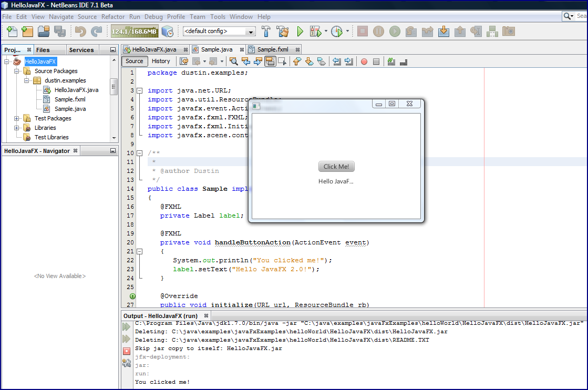Open the Refactor menu
The height and width of the screenshot is (390, 588).
pyautogui.click(x=113, y=16)
